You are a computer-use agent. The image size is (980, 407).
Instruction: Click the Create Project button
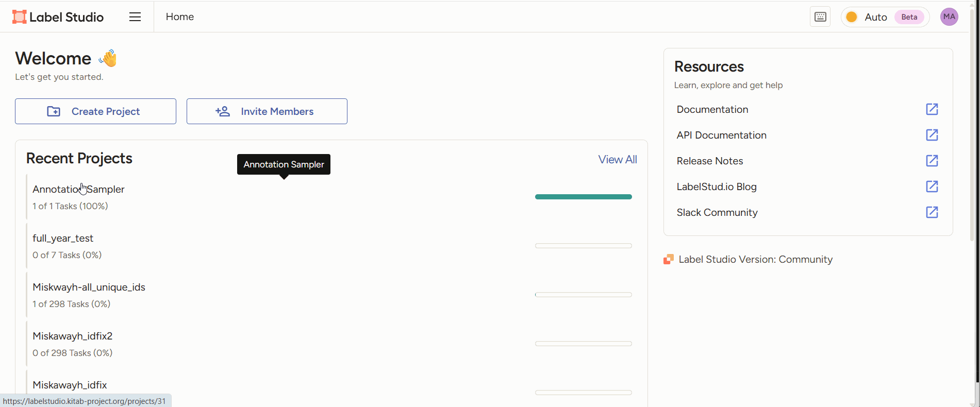[95, 111]
